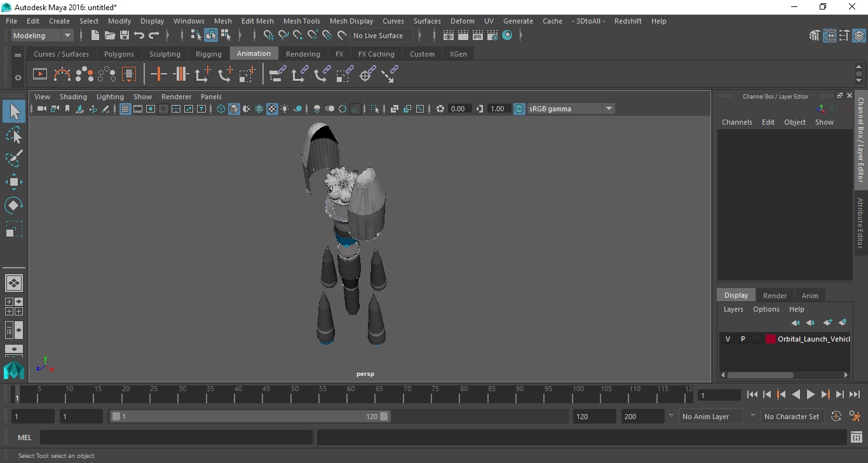The image size is (868, 463).
Task: Click the MEL command line input
Action: 177,438
